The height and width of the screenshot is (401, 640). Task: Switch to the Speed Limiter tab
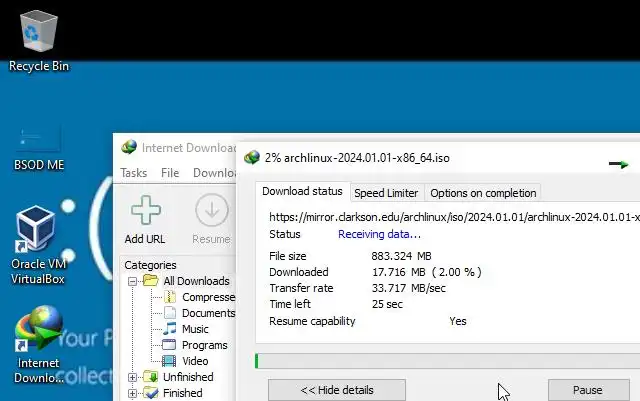[386, 193]
